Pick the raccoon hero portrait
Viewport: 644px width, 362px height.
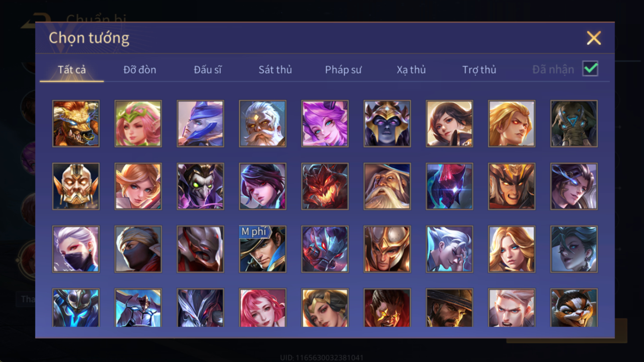click(x=574, y=308)
